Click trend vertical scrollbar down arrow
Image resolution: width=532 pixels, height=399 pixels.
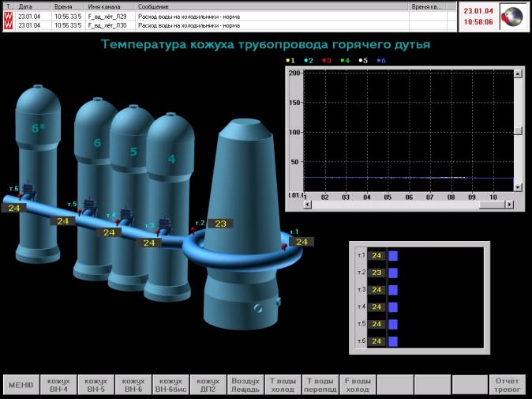518,188
